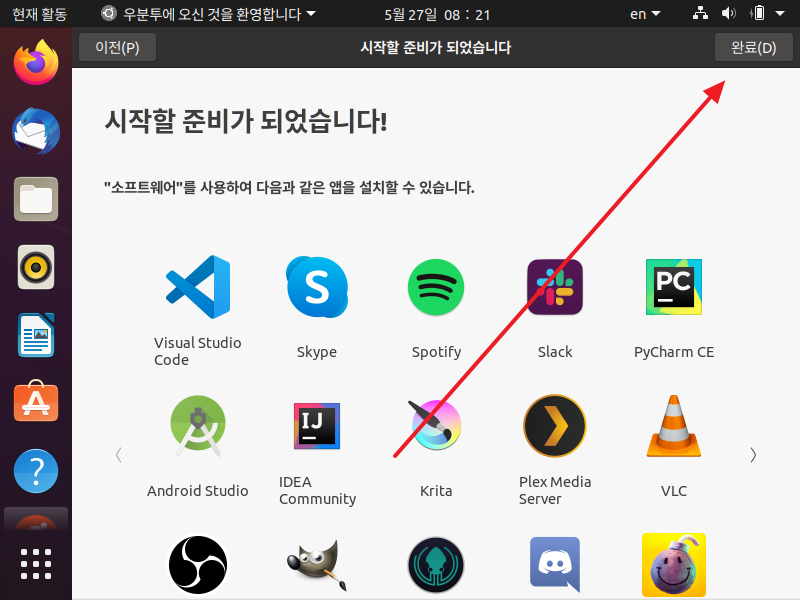Click the IDEA Community label

pos(317,490)
